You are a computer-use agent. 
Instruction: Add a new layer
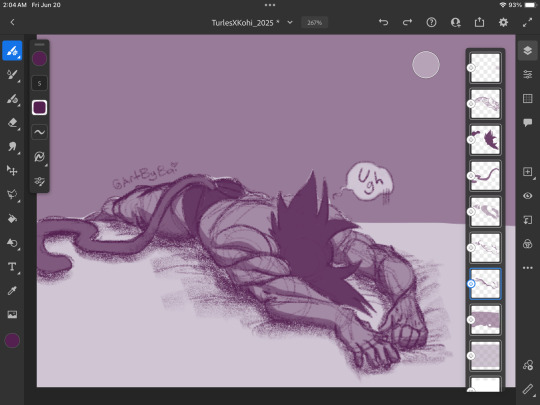(527, 172)
